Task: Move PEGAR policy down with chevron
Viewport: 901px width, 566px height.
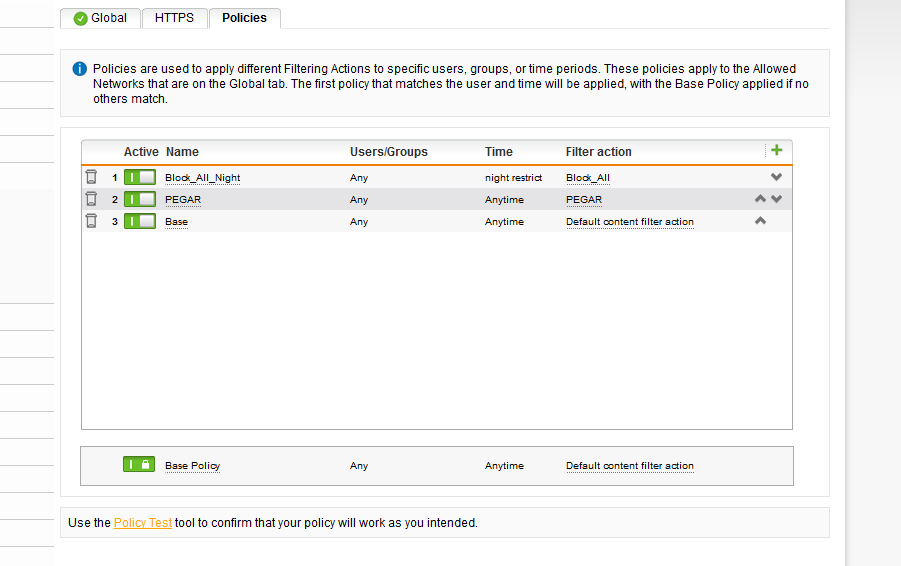Action: tap(776, 199)
